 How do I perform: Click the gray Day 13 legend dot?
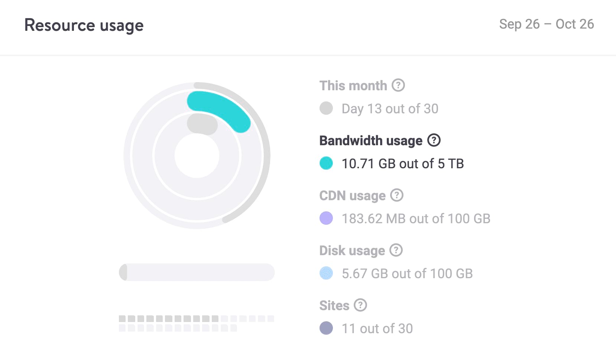pyautogui.click(x=326, y=108)
